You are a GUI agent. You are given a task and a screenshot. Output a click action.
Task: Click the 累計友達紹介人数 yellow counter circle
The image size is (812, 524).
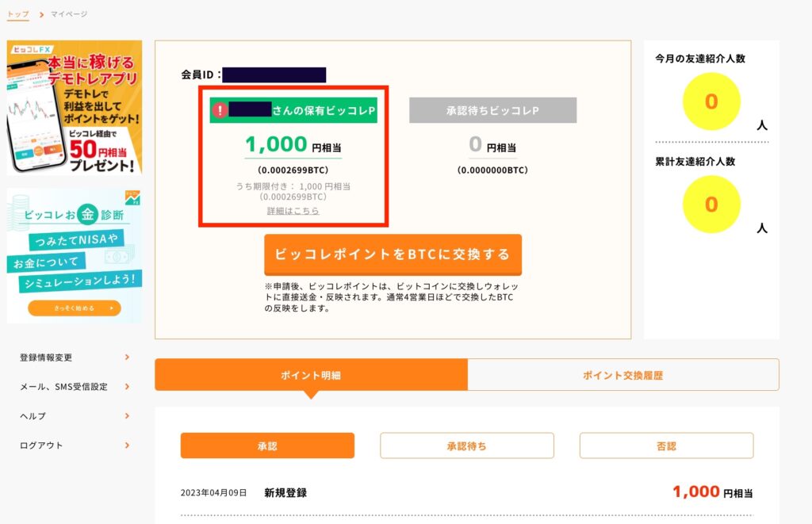click(x=711, y=204)
